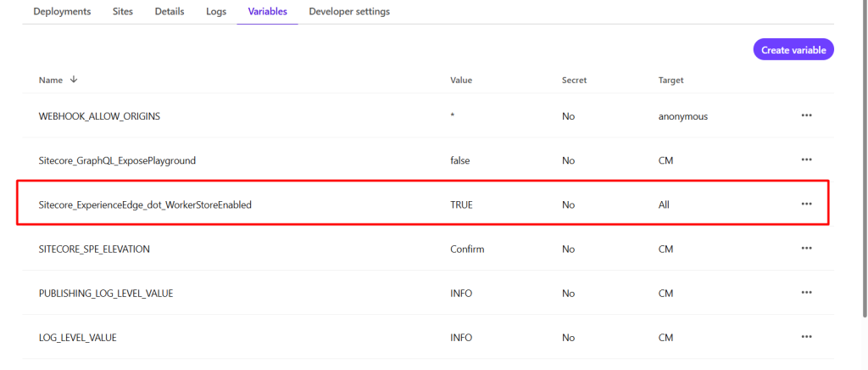
Task: Open the Sites tab
Action: point(123,12)
